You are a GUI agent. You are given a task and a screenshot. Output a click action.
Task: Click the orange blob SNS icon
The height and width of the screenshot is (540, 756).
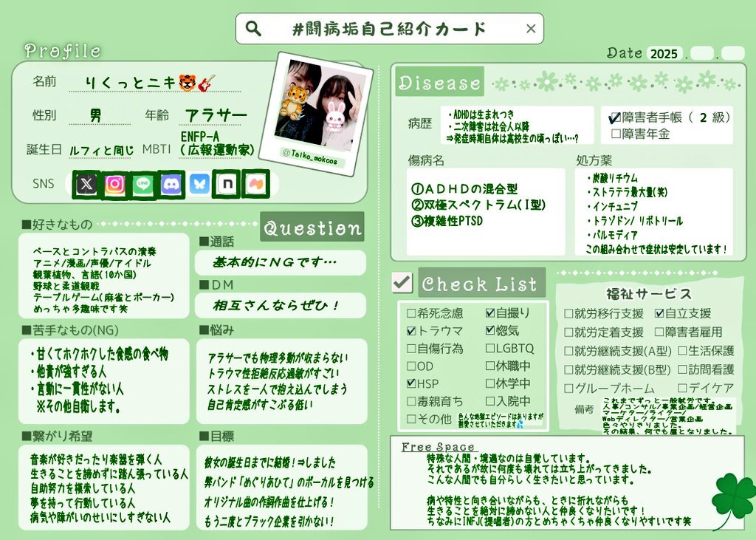pyautogui.click(x=255, y=184)
